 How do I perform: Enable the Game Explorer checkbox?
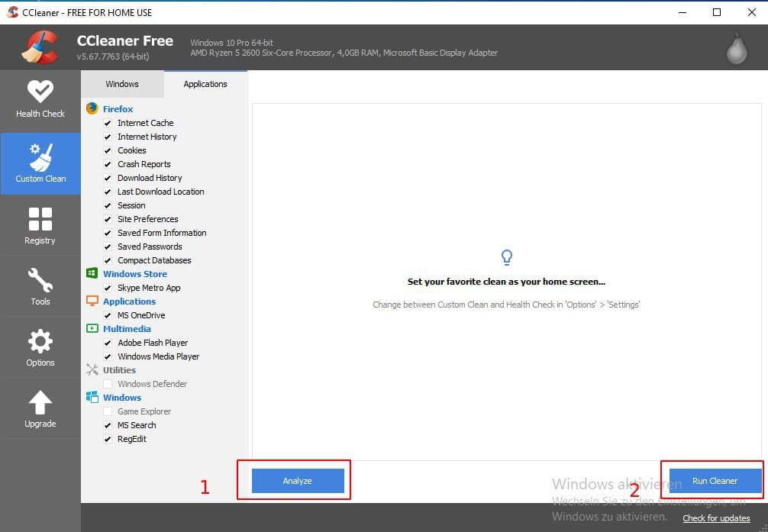108,411
